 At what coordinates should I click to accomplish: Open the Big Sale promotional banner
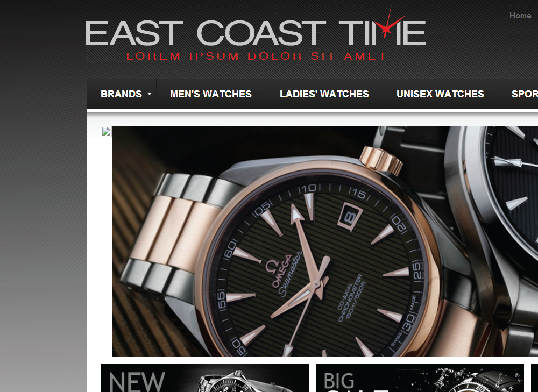[420, 377]
